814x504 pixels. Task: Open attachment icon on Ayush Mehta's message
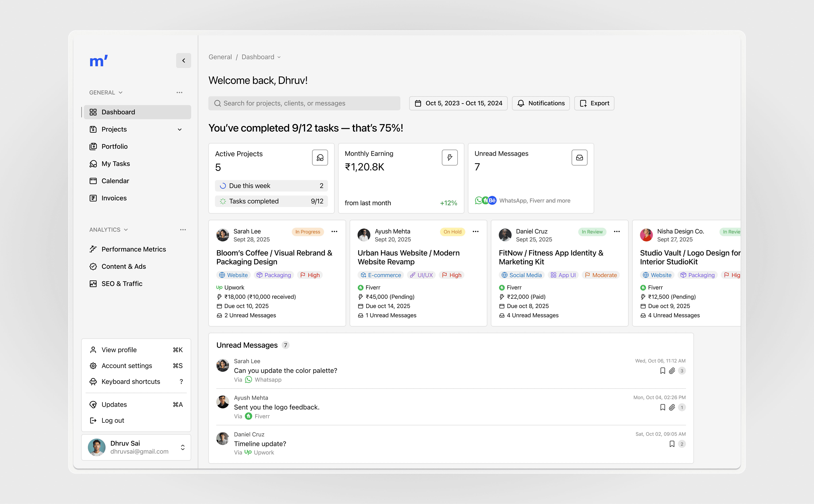coord(672,407)
